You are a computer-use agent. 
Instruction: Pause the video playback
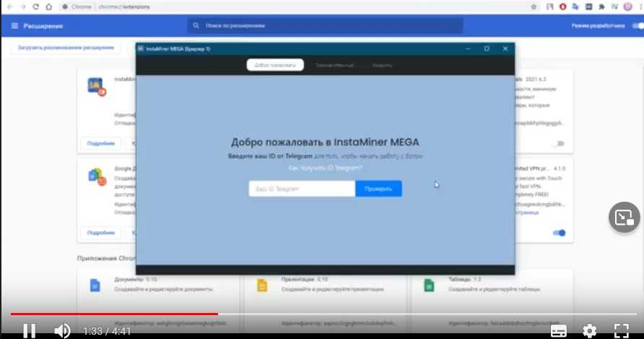click(x=29, y=330)
